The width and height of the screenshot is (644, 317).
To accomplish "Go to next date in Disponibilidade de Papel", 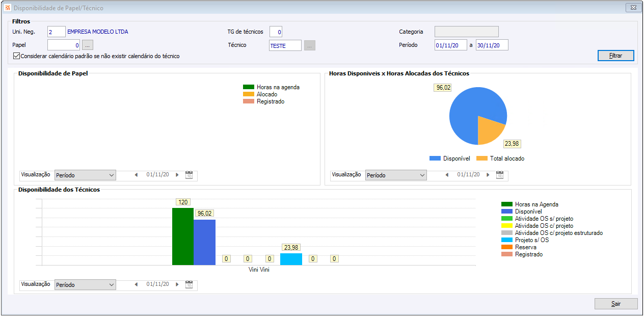I will (177, 175).
